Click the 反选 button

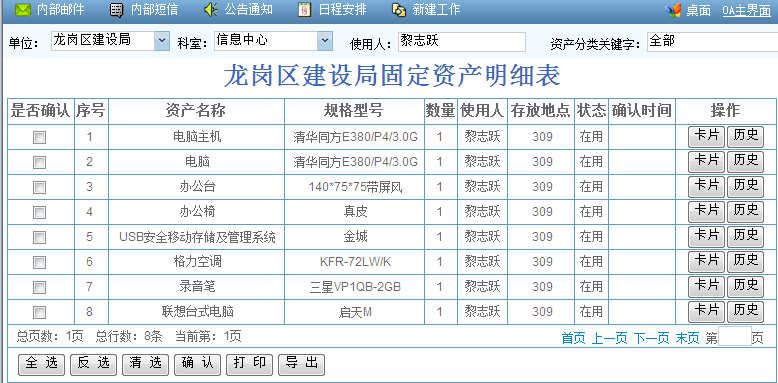(x=93, y=365)
